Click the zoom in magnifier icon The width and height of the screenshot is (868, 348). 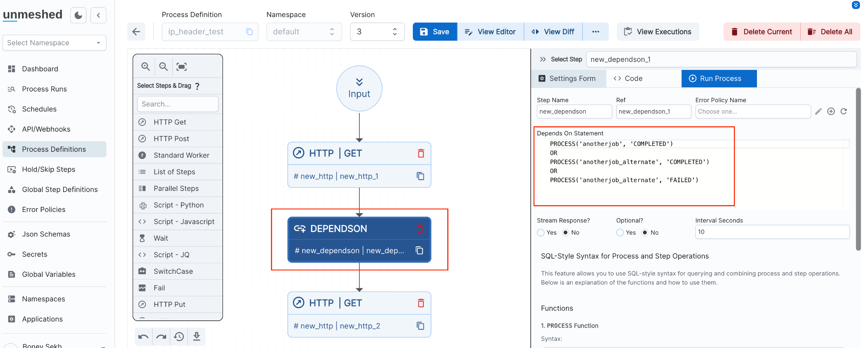(145, 67)
